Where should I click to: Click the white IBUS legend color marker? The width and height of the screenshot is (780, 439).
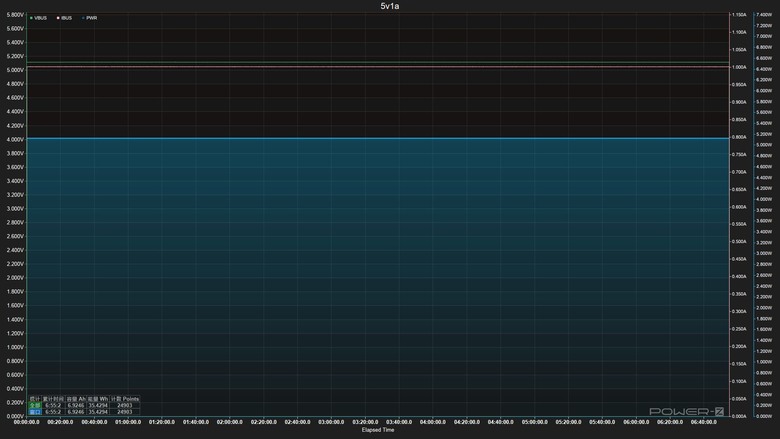tap(58, 18)
